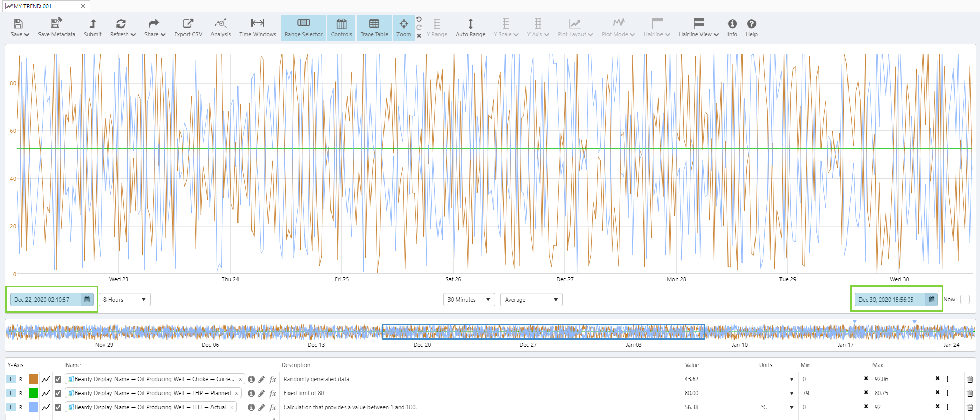Screen dimensions: 980x420
Task: Click the Export CSV toolbar icon
Action: coord(188,28)
